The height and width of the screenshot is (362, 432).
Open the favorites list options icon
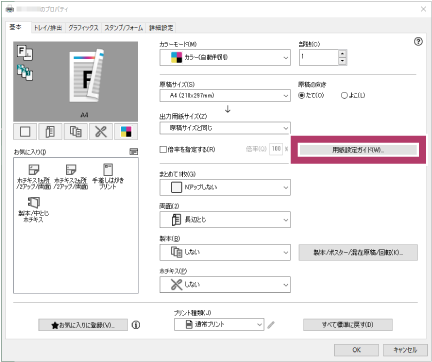133,152
